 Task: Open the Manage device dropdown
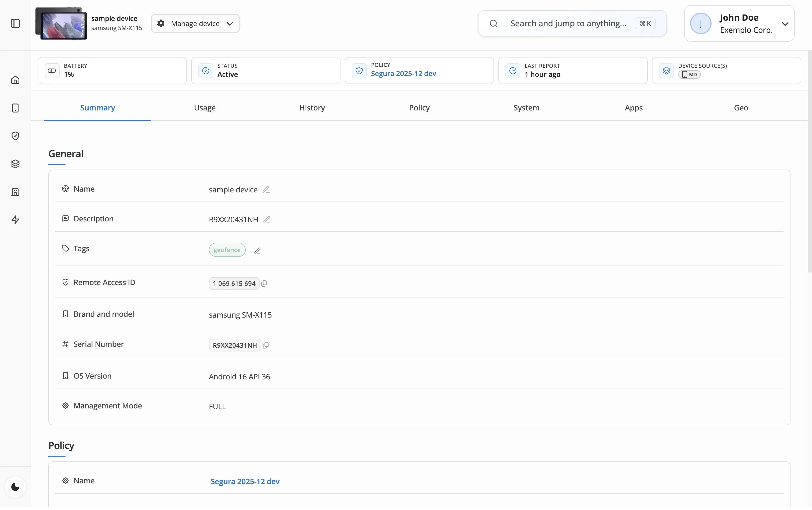[x=195, y=23]
